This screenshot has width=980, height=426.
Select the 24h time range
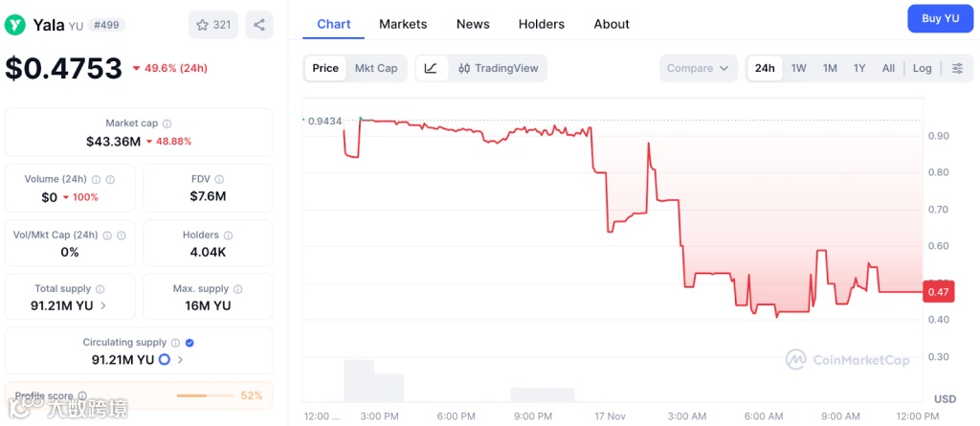(x=765, y=68)
